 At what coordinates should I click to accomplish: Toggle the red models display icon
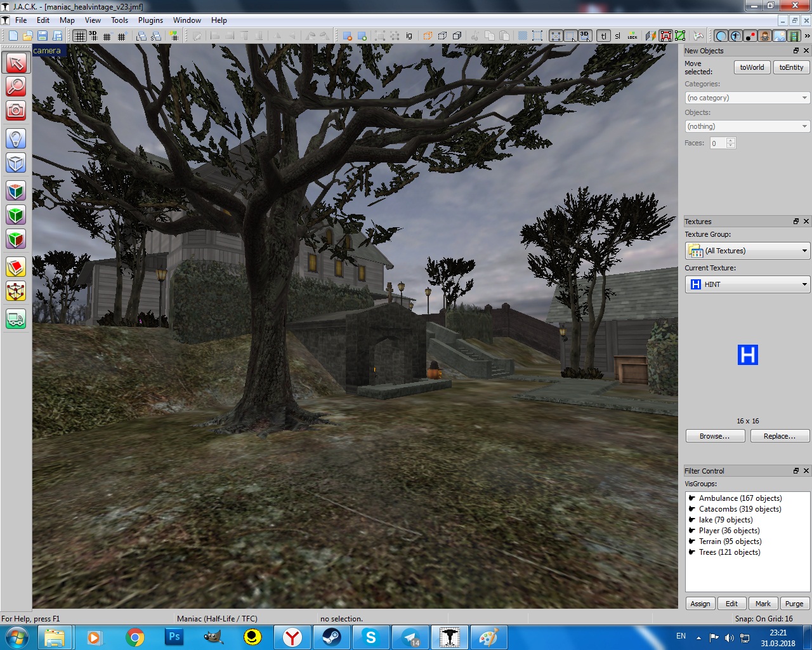point(665,36)
